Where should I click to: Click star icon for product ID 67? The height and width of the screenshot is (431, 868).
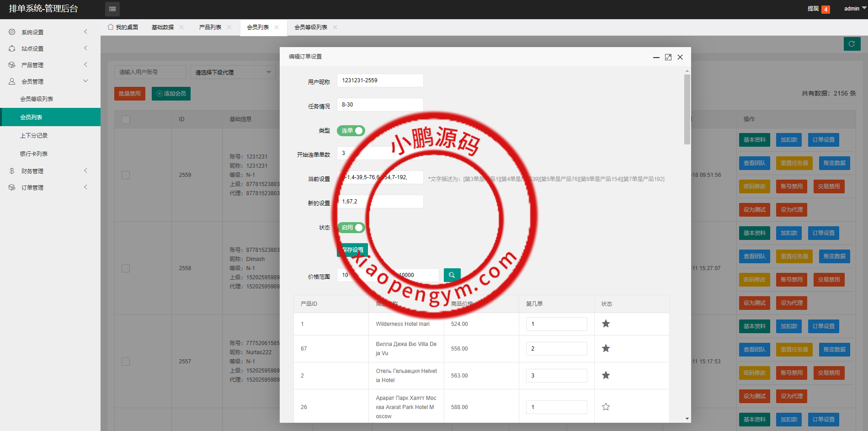(x=606, y=349)
